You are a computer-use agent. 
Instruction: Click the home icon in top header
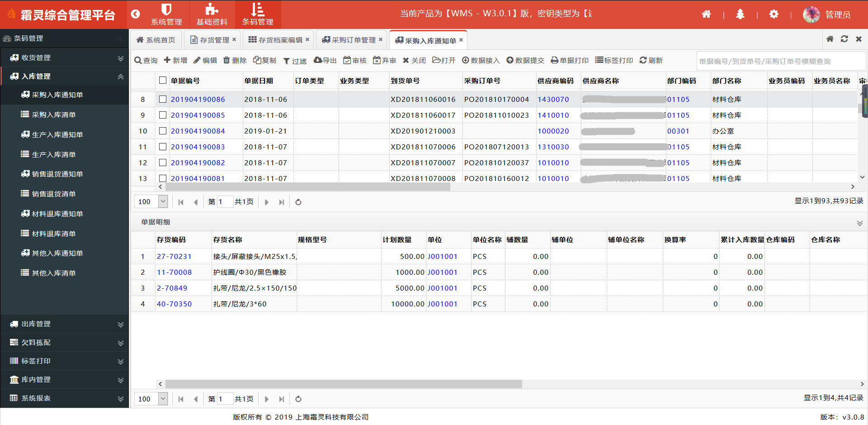(x=706, y=14)
